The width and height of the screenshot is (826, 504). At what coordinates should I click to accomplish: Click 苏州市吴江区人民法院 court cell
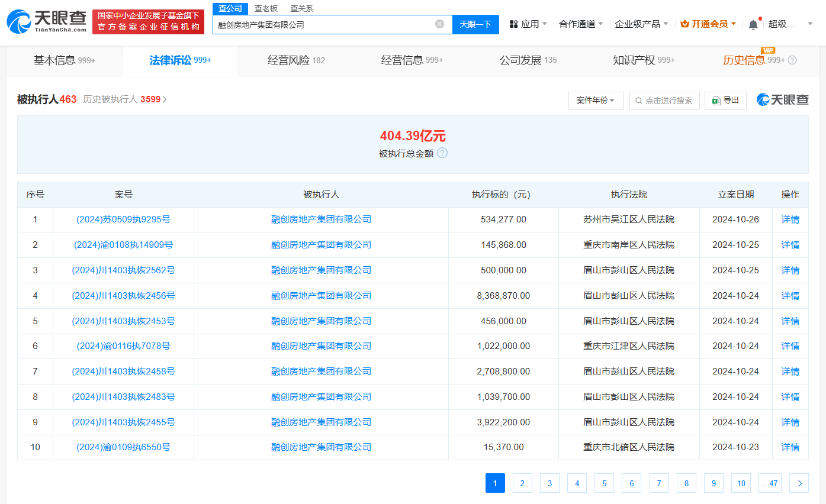(629, 219)
